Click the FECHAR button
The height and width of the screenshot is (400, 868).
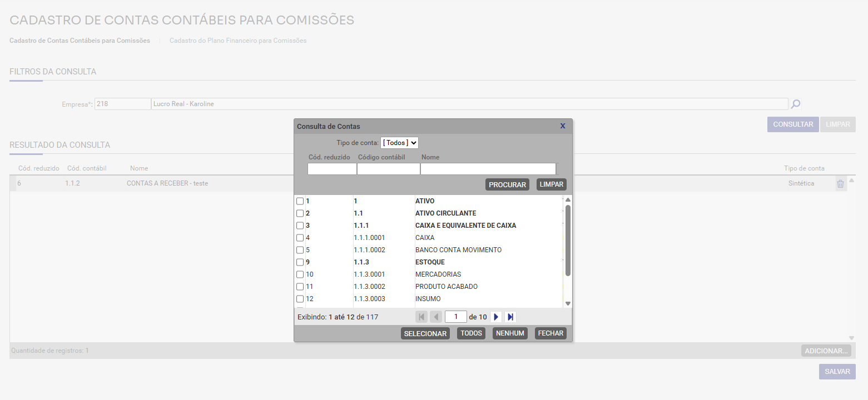pyautogui.click(x=551, y=333)
